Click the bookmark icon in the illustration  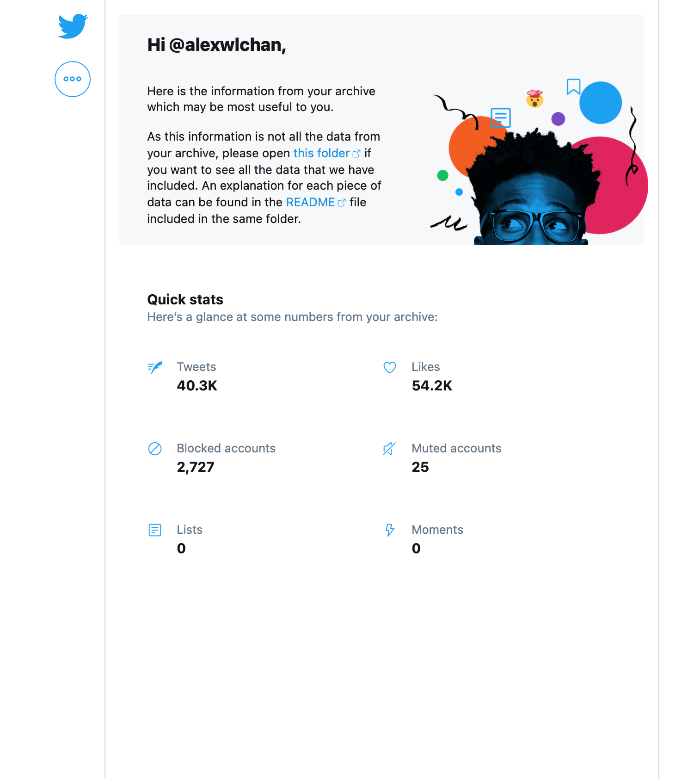(x=573, y=87)
